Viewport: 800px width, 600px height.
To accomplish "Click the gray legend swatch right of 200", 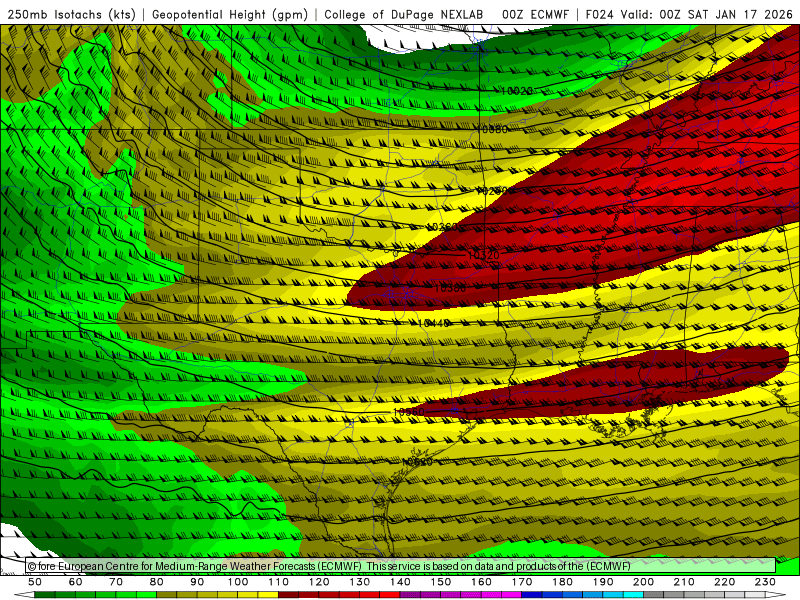I will 654,595.
